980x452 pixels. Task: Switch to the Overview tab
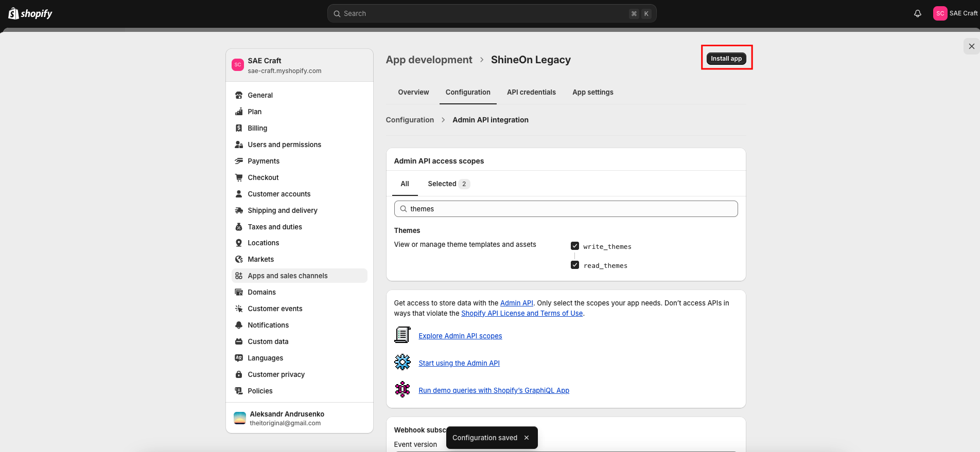coord(413,92)
